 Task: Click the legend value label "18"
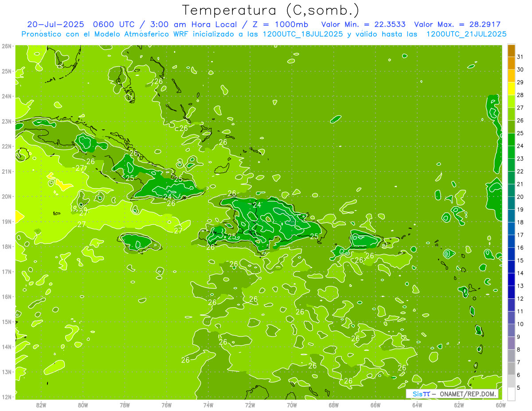(520, 222)
